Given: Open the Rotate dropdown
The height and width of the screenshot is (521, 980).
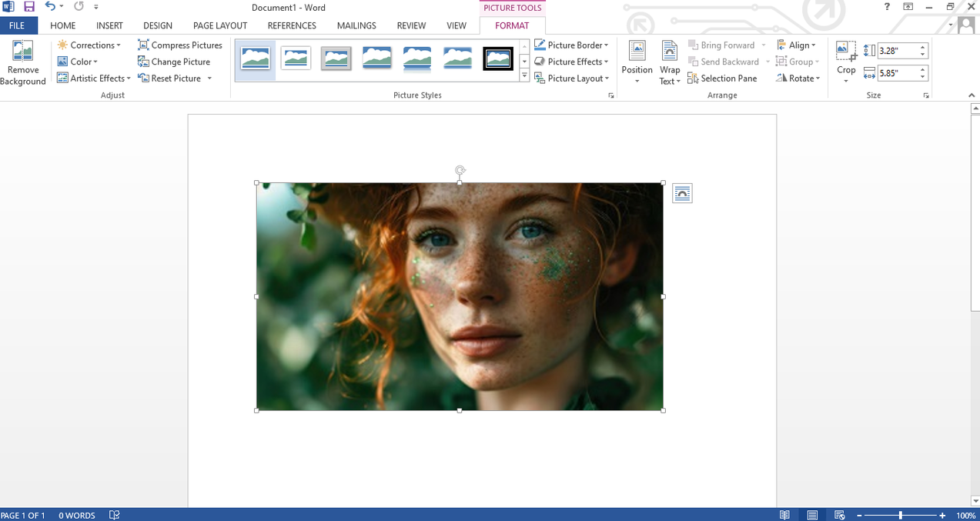Looking at the screenshot, I should click(798, 78).
